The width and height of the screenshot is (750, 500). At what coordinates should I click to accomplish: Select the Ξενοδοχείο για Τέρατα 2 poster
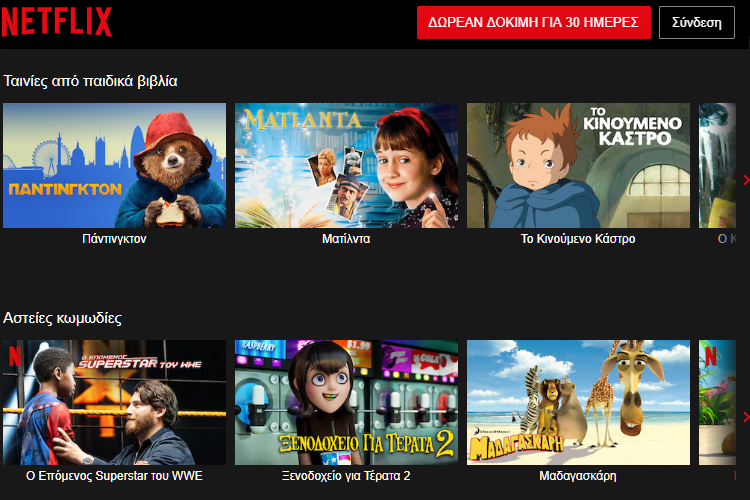(346, 402)
